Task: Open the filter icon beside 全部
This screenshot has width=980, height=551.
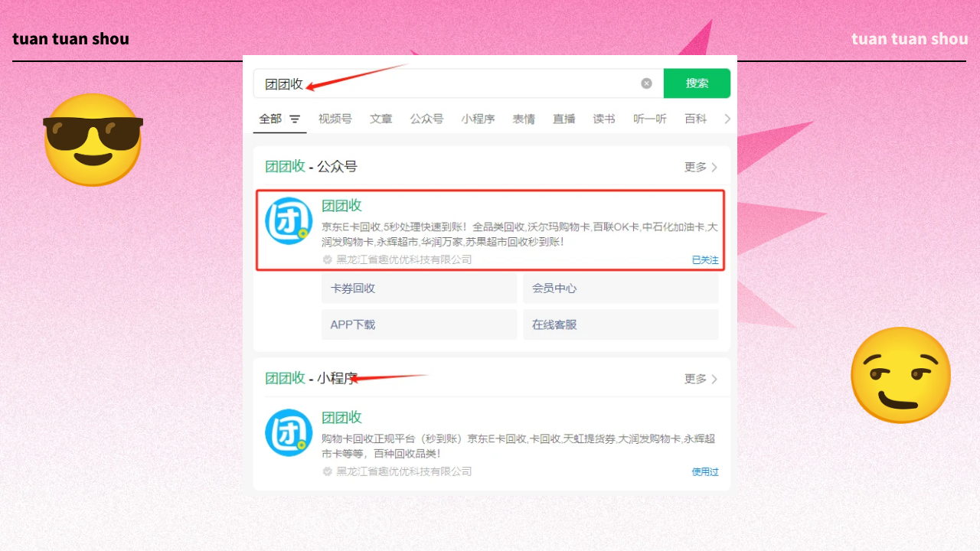Action: point(295,119)
